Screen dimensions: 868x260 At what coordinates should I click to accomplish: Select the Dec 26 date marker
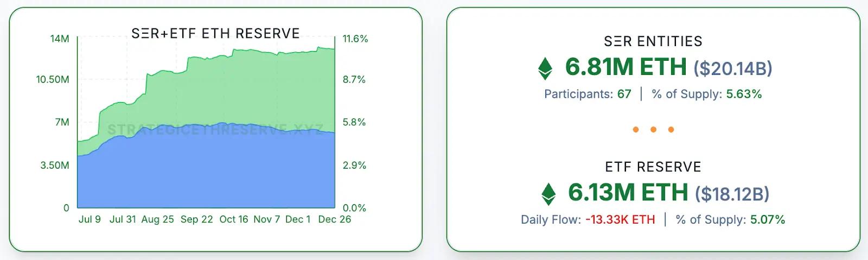click(334, 219)
